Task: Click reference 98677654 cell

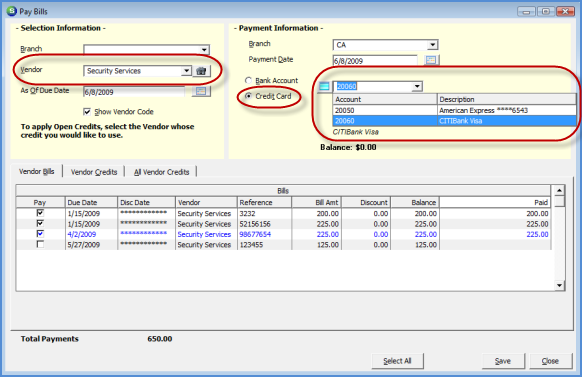Action: (264, 234)
